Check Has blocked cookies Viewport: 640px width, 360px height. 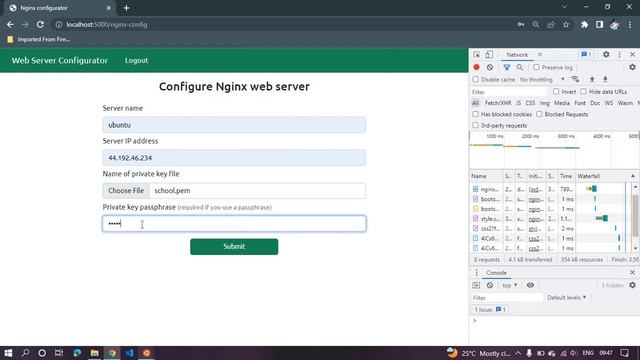tap(476, 114)
